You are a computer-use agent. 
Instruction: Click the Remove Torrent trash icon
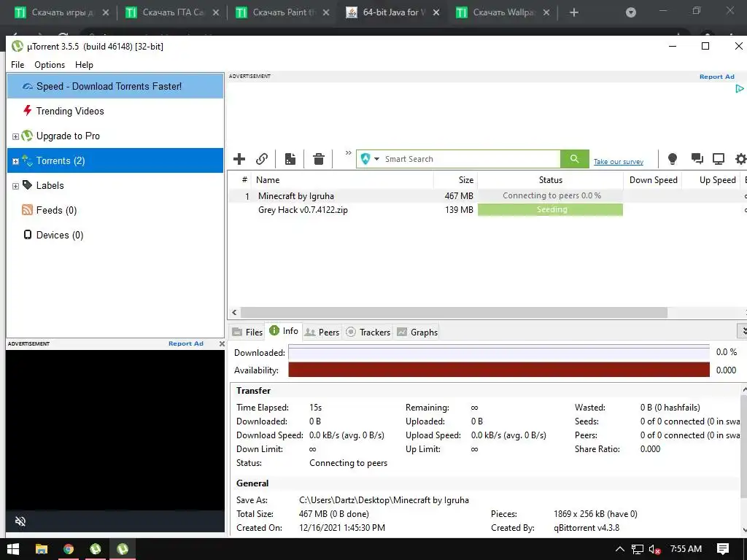[319, 158]
